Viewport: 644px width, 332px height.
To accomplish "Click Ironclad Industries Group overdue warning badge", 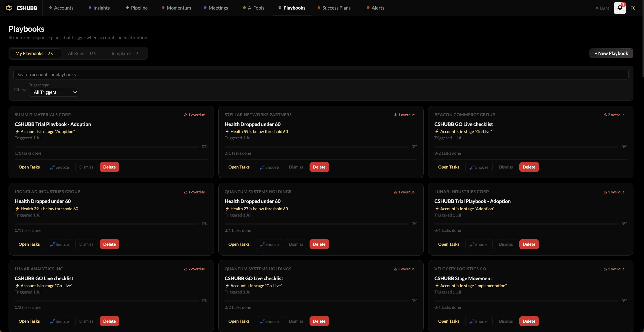I will (194, 192).
